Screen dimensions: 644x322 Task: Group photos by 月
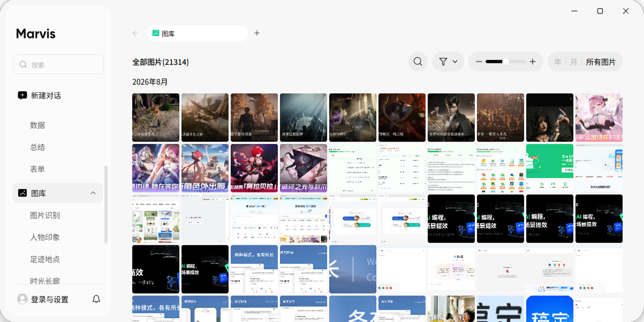pyautogui.click(x=574, y=62)
